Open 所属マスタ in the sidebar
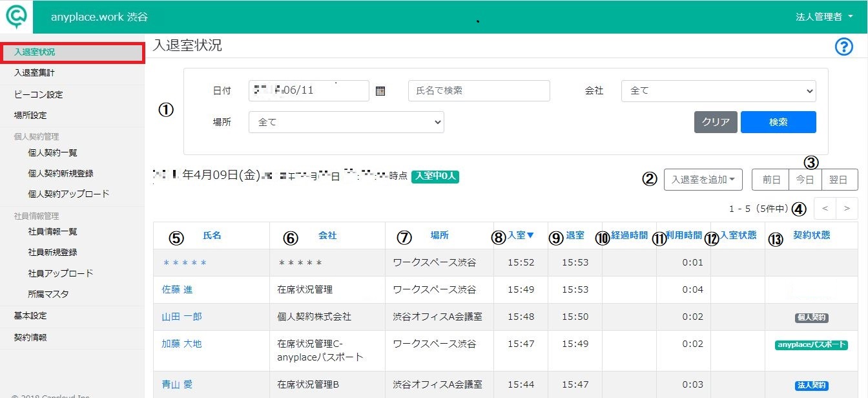 click(x=48, y=294)
